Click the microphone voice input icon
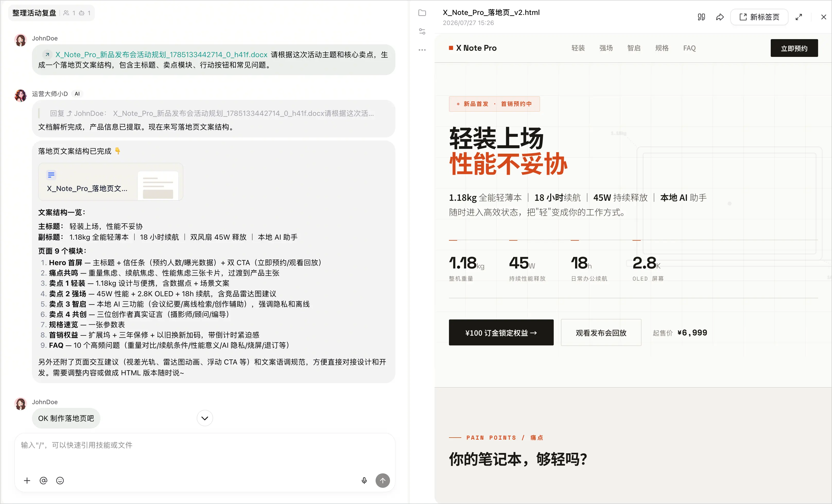The image size is (832, 504). point(364,480)
